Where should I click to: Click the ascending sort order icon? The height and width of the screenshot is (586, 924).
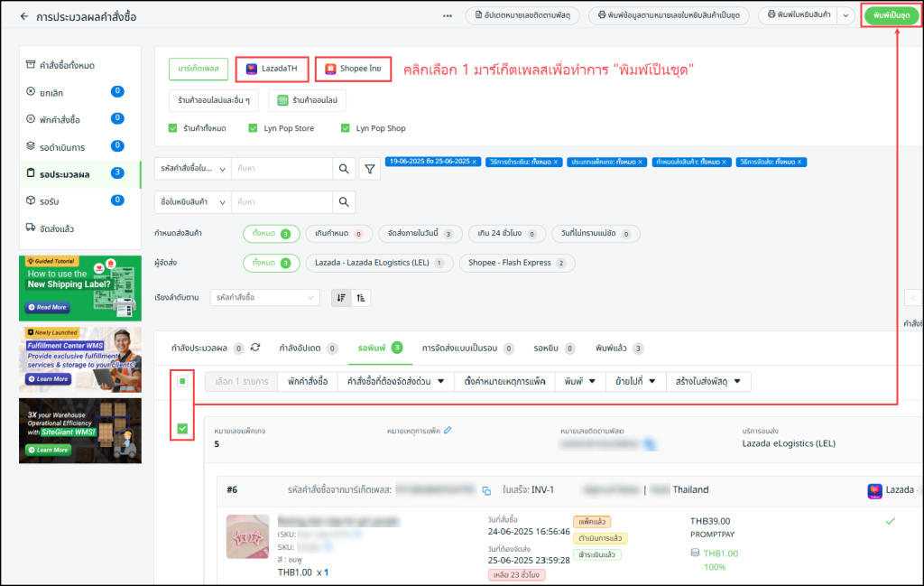pos(361,297)
